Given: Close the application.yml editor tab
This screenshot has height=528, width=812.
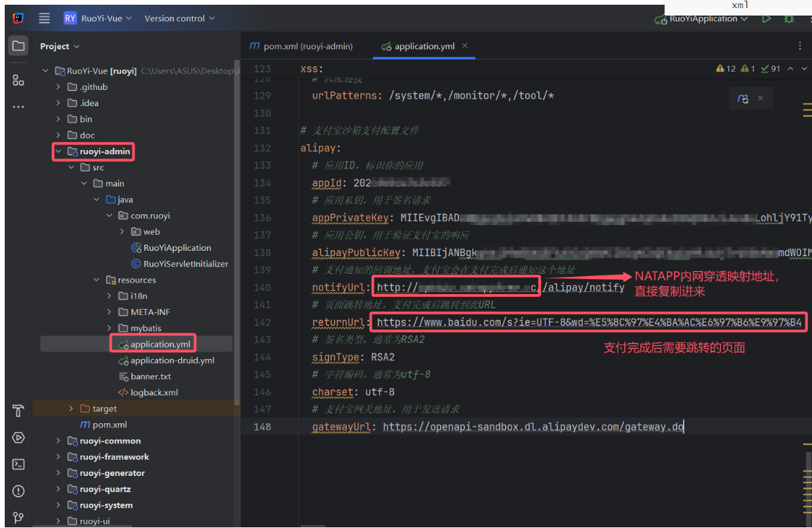Looking at the screenshot, I should [x=464, y=46].
